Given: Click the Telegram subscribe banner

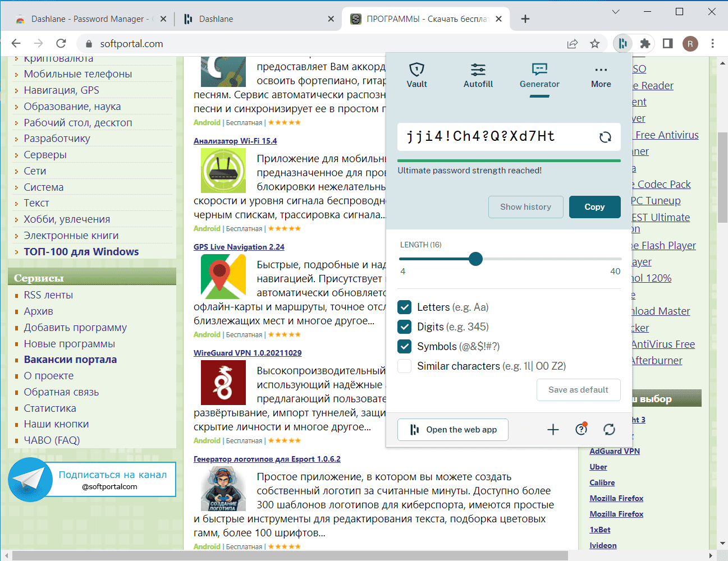Looking at the screenshot, I should (92, 480).
